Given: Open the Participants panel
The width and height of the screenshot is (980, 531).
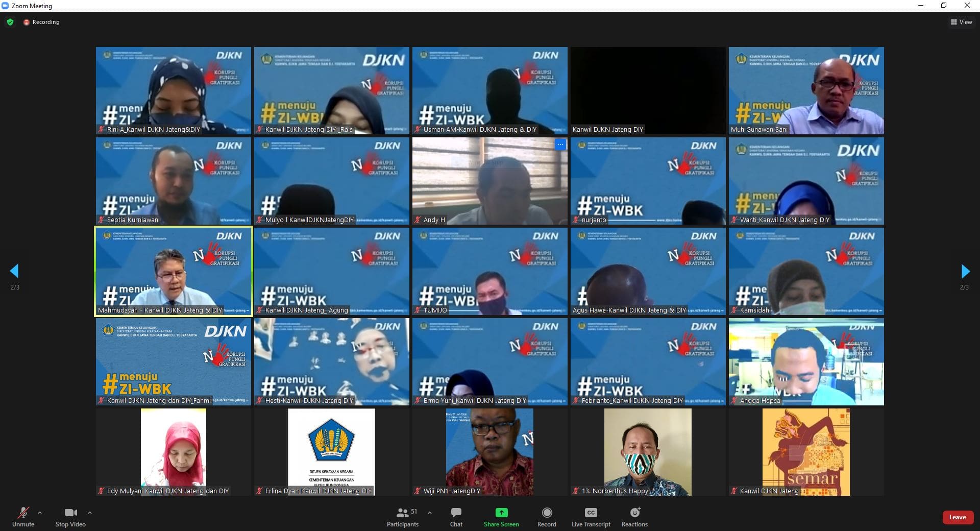Looking at the screenshot, I should coord(402,517).
